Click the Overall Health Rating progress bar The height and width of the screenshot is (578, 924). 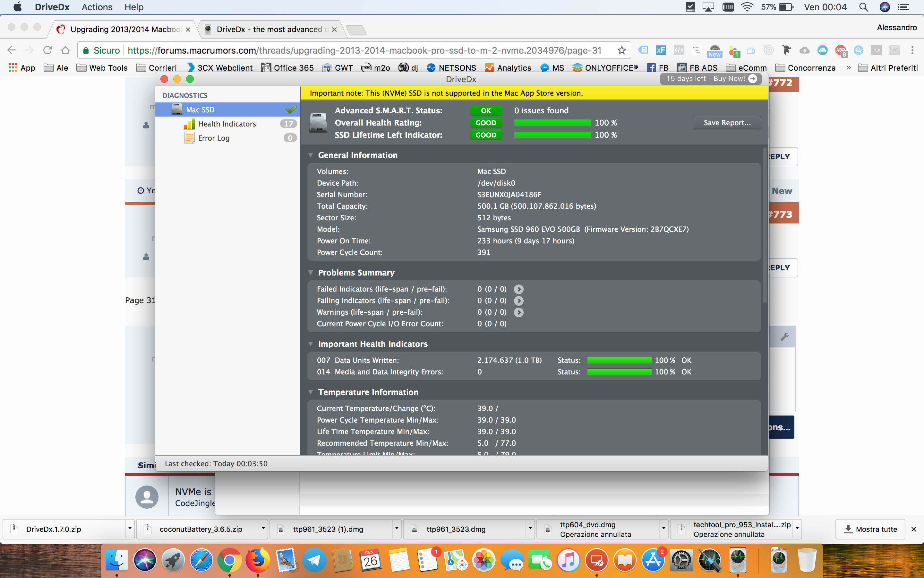coord(552,123)
